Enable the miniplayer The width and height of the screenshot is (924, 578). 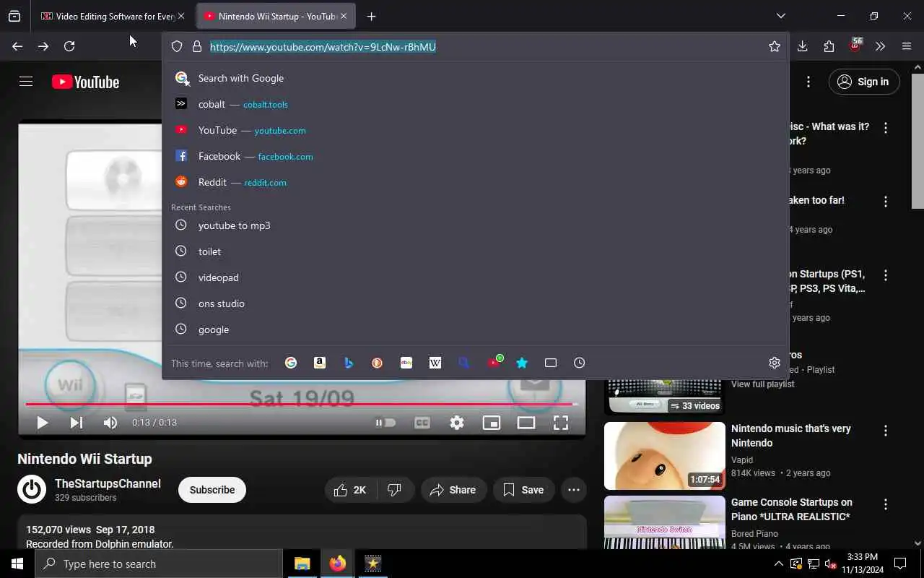tap(492, 423)
